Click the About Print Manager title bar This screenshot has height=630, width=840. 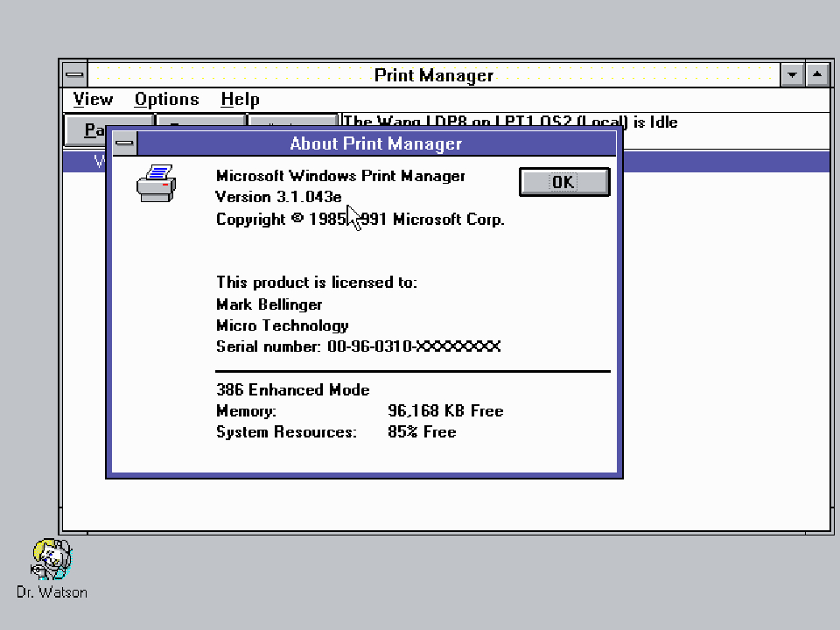point(376,143)
